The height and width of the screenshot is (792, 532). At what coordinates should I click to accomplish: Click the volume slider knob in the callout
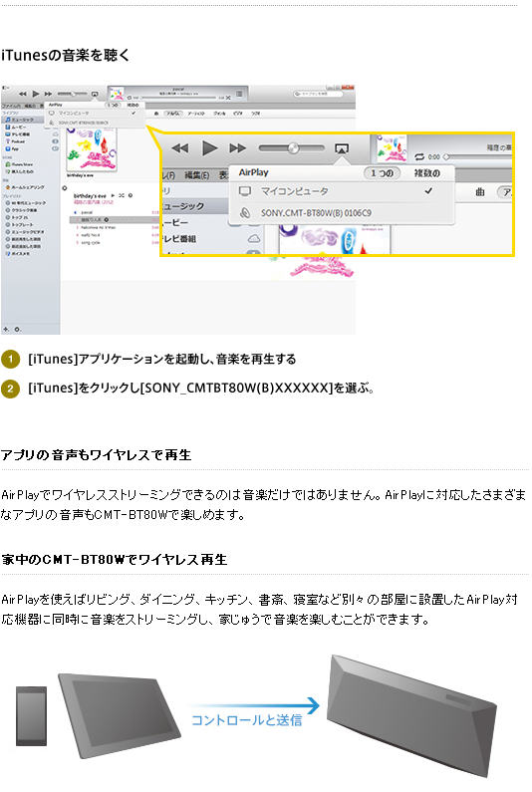pyautogui.click(x=293, y=148)
